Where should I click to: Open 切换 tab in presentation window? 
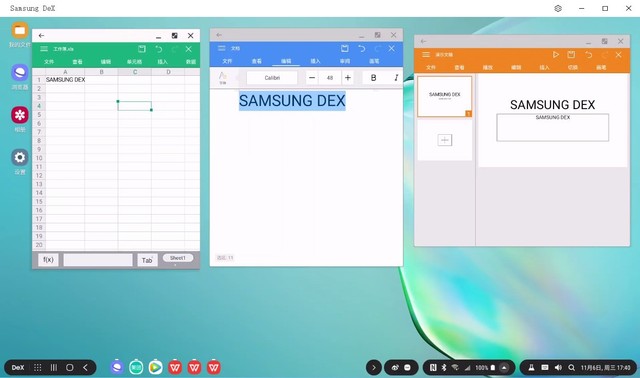tap(573, 67)
